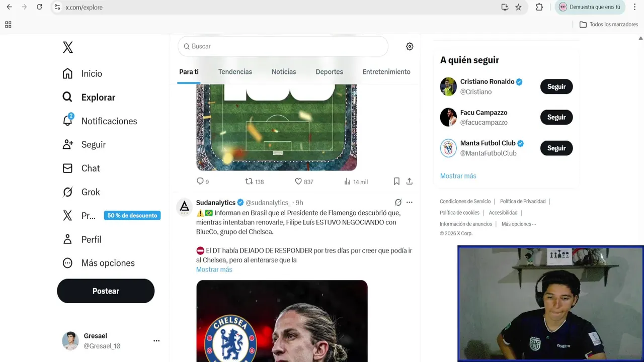This screenshot has height=362, width=644.
Task: Open account options next to Gresael
Action: 156,340
